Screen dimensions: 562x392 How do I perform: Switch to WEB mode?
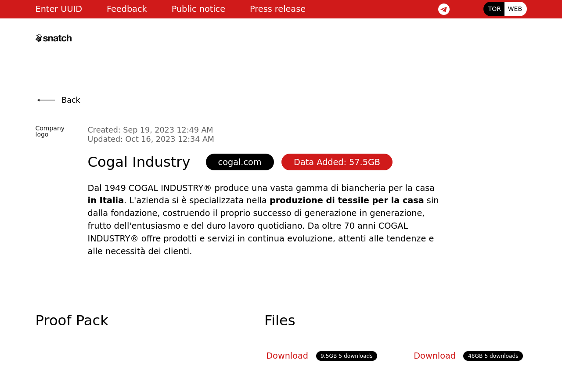[515, 9]
